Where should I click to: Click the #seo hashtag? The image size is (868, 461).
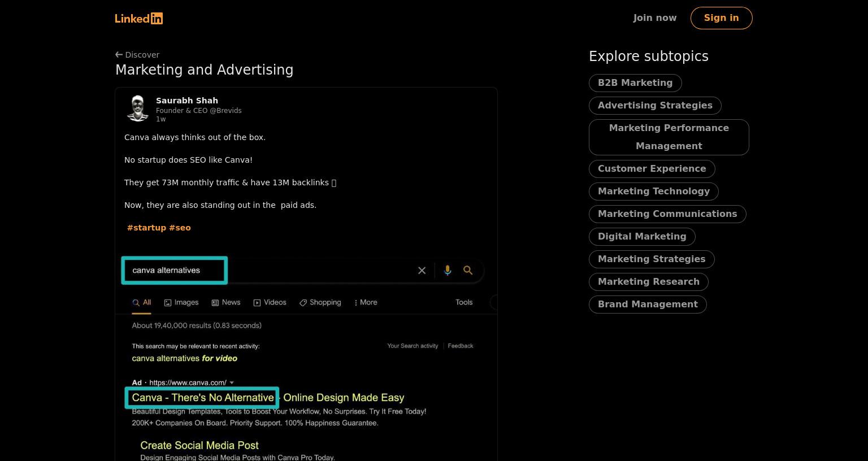pos(180,228)
